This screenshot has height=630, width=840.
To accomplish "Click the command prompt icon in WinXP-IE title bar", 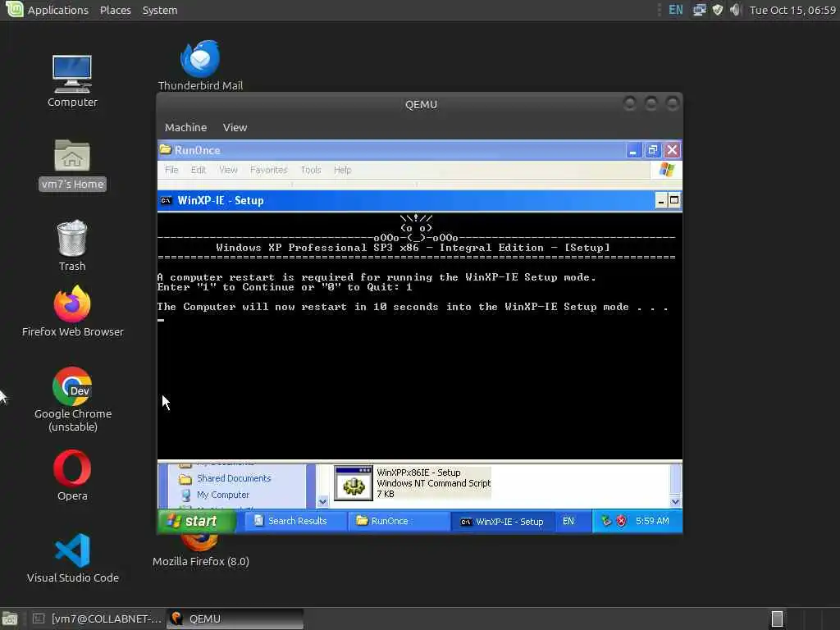I will 166,200.
